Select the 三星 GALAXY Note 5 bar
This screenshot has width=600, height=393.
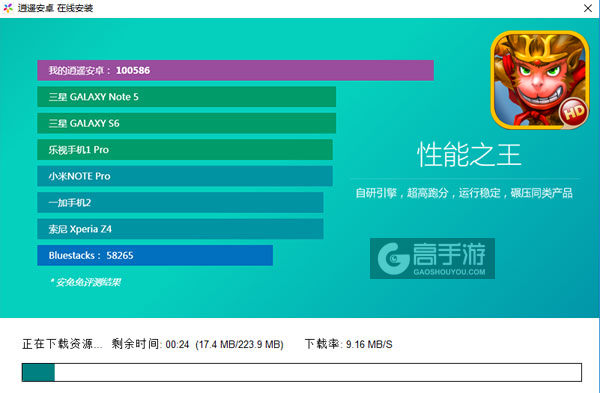click(186, 97)
